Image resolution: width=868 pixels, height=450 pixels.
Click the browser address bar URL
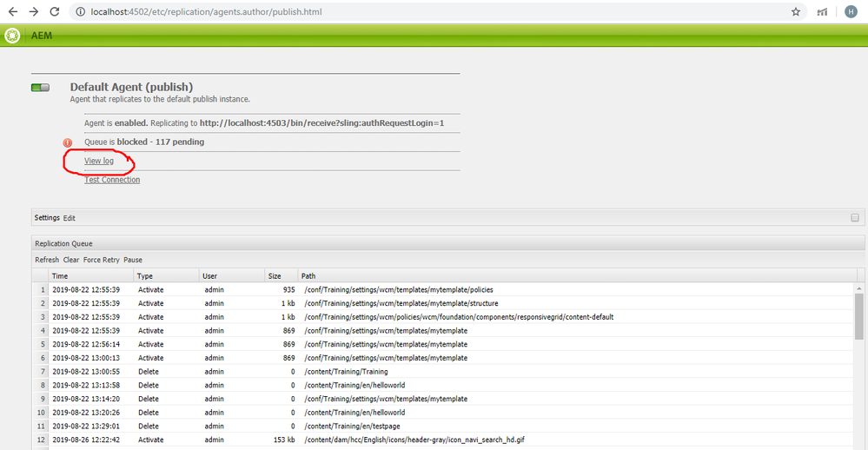coord(261,12)
